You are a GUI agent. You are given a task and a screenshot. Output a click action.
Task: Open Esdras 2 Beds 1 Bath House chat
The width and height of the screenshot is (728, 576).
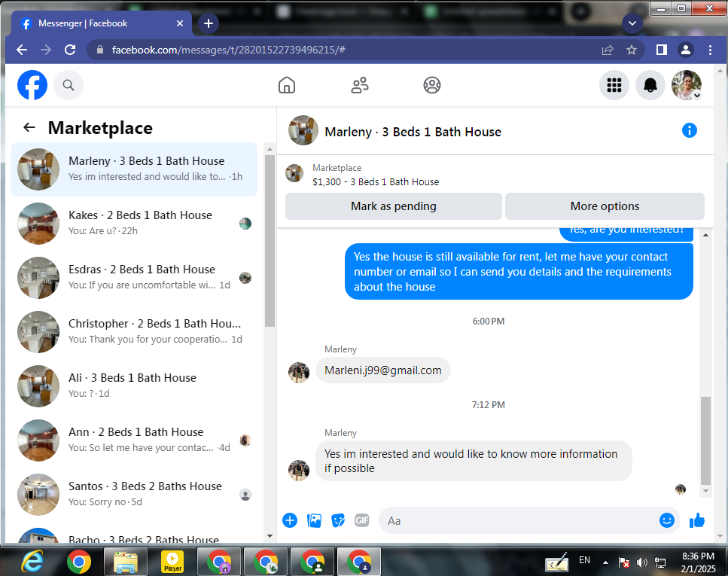(134, 278)
